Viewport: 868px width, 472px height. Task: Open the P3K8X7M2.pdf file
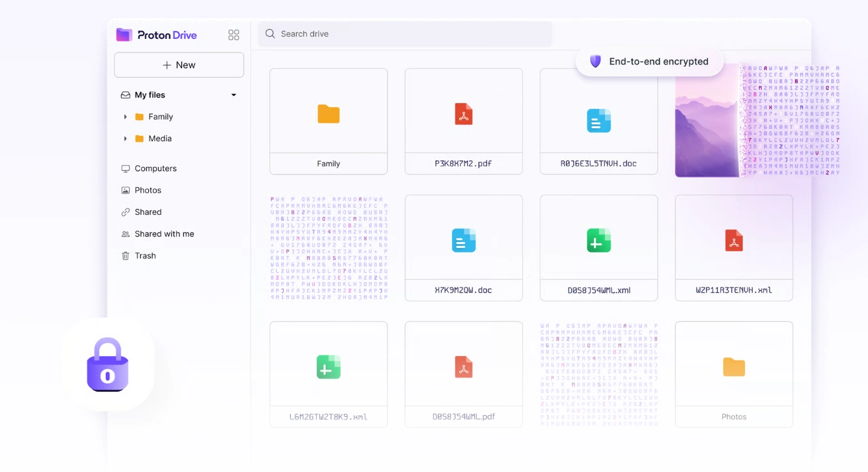(463, 121)
